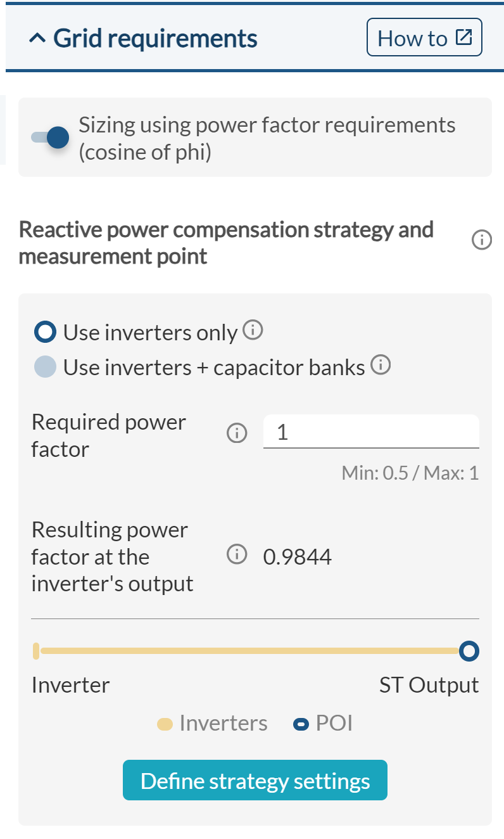This screenshot has width=504, height=839.
Task: Click the ST Output label
Action: point(429,684)
